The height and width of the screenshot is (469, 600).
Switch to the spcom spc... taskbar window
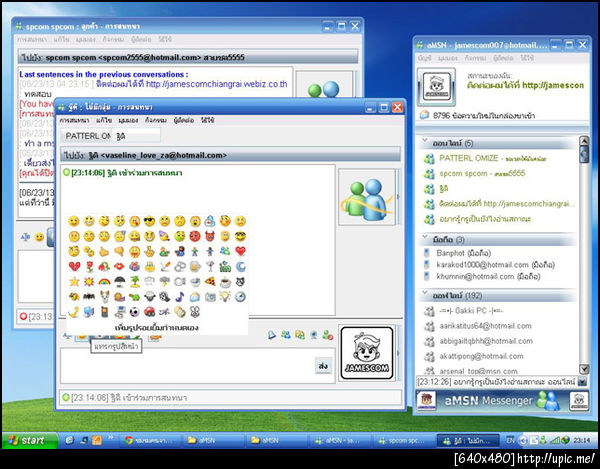(x=404, y=441)
